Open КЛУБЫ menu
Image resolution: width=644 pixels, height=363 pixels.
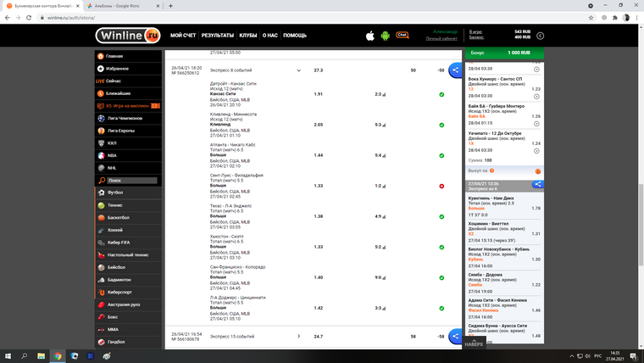pyautogui.click(x=248, y=36)
